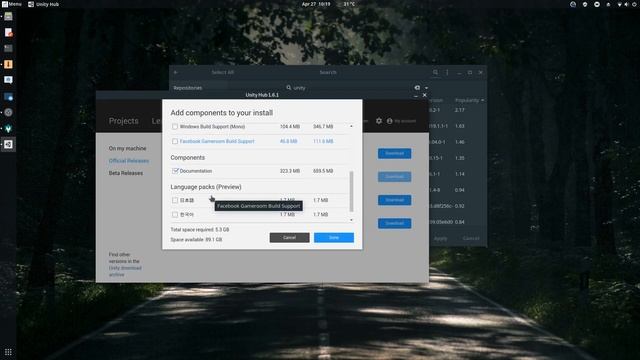Enable Facebook Gameroom Build Support checkbox
Image resolution: width=640 pixels, height=360 pixels.
pos(175,141)
